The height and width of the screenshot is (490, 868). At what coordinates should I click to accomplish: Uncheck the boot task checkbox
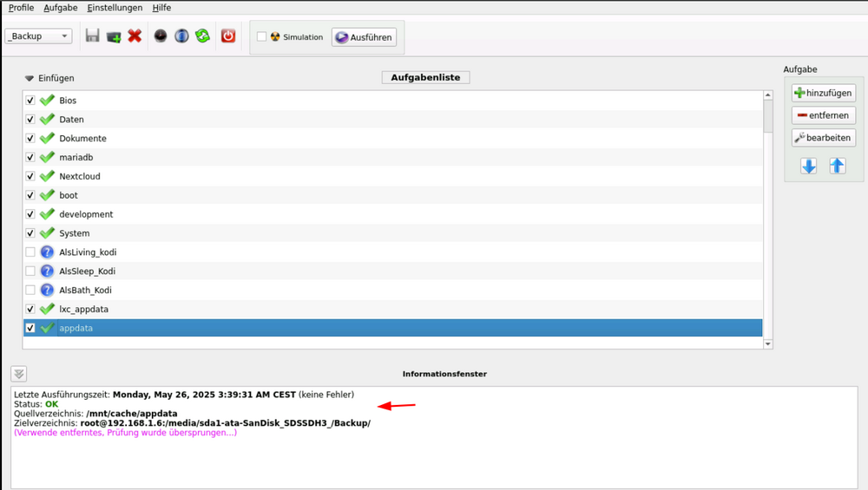click(30, 194)
